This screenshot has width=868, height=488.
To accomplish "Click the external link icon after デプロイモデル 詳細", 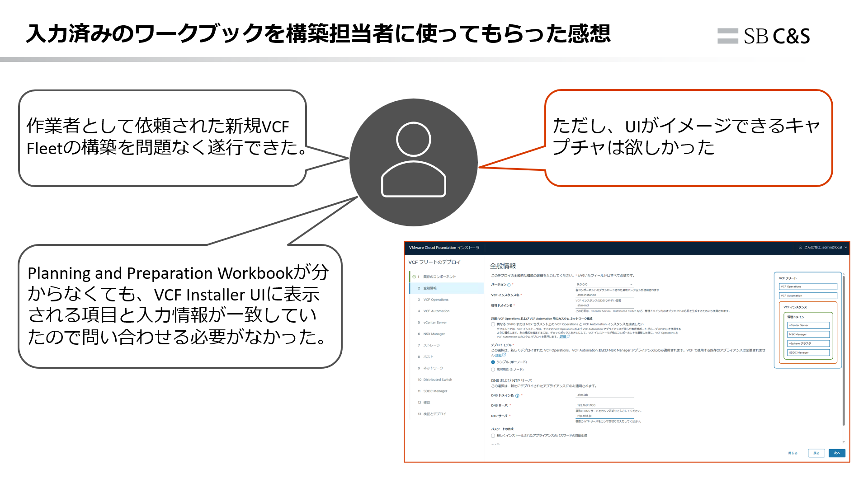I will (x=504, y=355).
